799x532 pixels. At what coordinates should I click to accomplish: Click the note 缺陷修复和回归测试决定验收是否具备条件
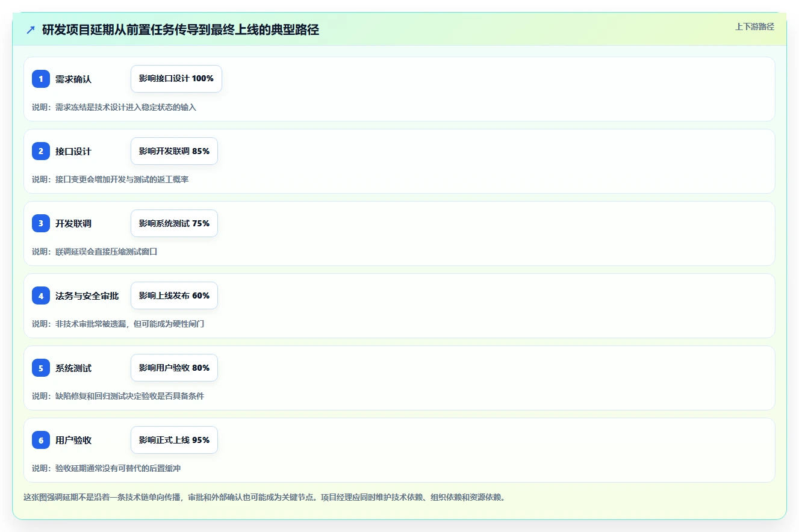coord(130,396)
